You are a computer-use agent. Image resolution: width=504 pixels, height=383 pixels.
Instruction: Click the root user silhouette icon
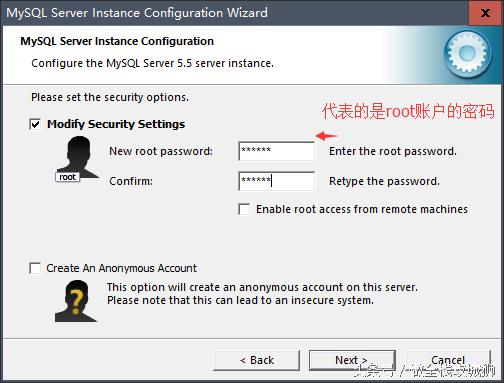78,159
